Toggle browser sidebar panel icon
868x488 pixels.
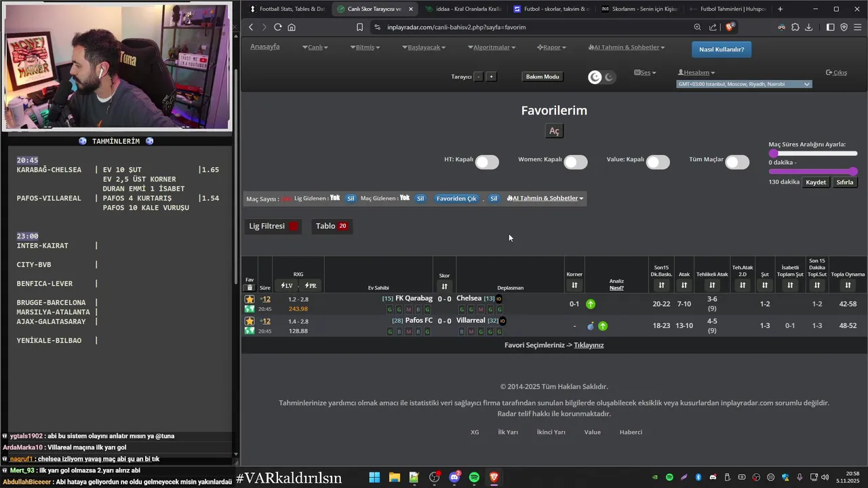pos(830,27)
